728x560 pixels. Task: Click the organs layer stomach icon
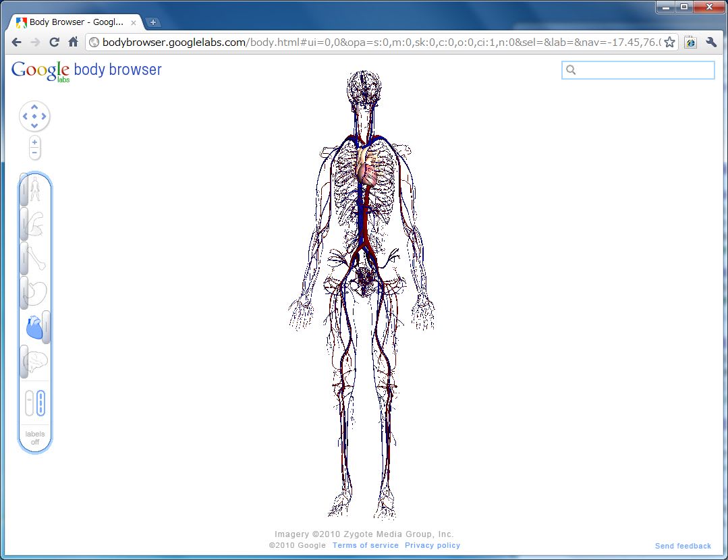35,293
